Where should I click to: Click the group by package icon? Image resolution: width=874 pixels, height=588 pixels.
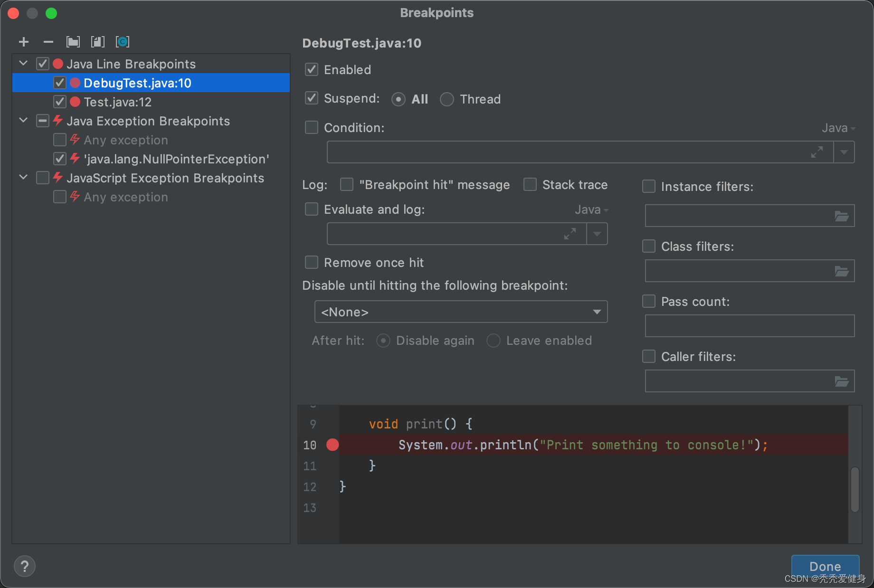[73, 42]
